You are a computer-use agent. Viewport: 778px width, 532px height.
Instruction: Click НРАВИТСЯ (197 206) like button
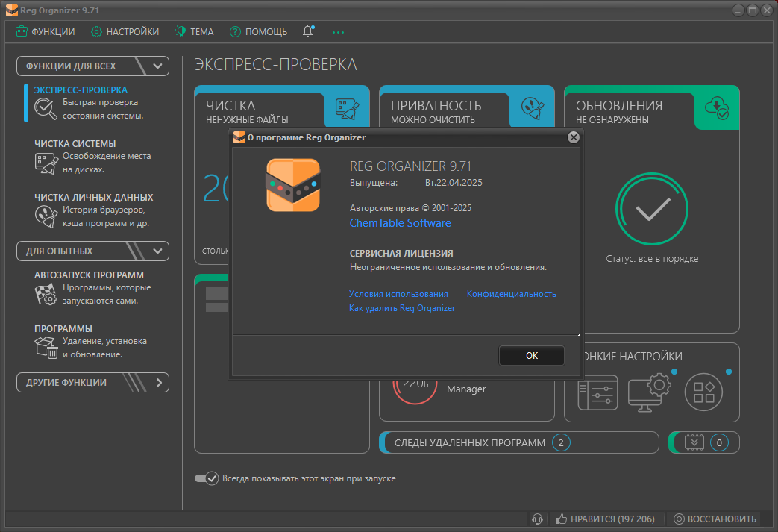(606, 519)
